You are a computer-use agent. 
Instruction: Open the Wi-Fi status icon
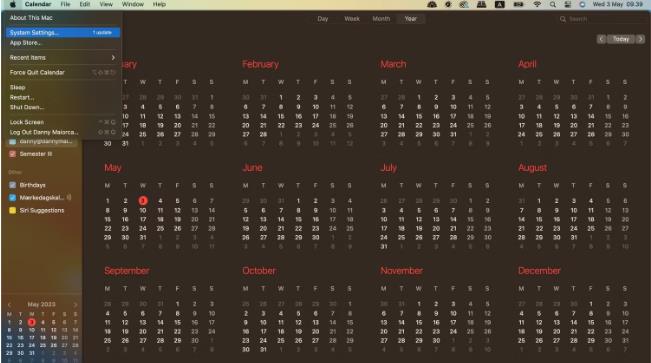(x=537, y=4)
